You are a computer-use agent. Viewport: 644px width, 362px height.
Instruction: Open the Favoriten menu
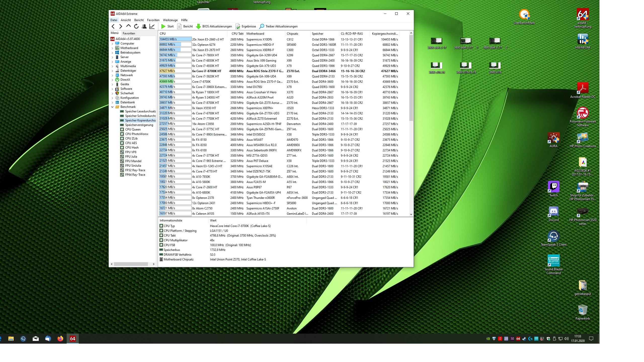click(153, 20)
